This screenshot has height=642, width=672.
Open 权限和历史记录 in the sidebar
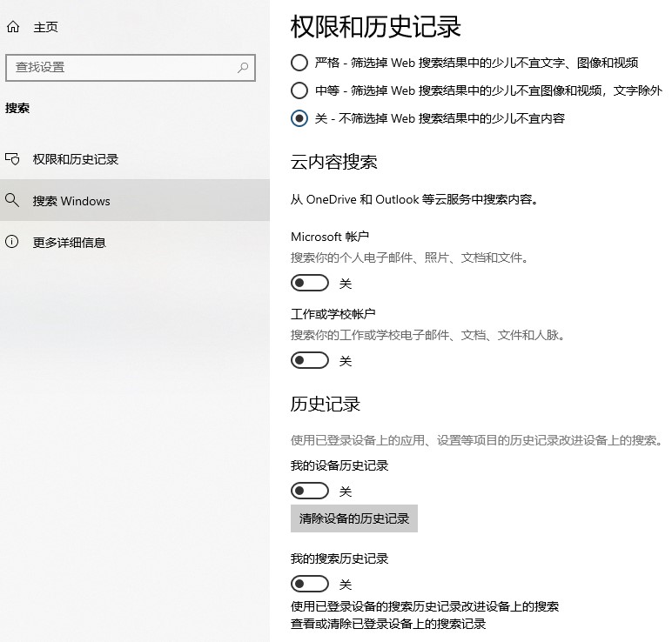[76, 159]
